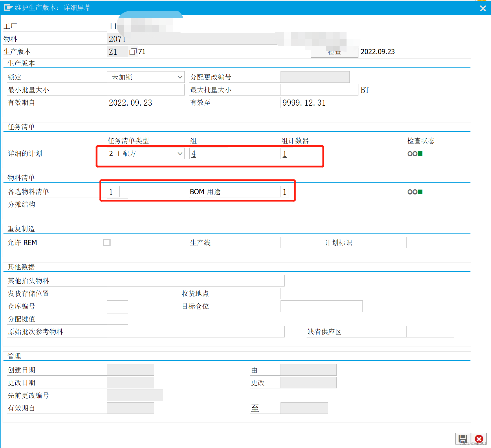Click the BT unit text

point(365,90)
